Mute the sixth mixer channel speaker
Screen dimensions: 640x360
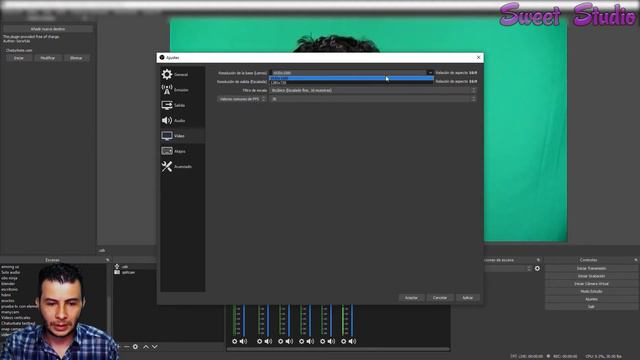point(353,341)
